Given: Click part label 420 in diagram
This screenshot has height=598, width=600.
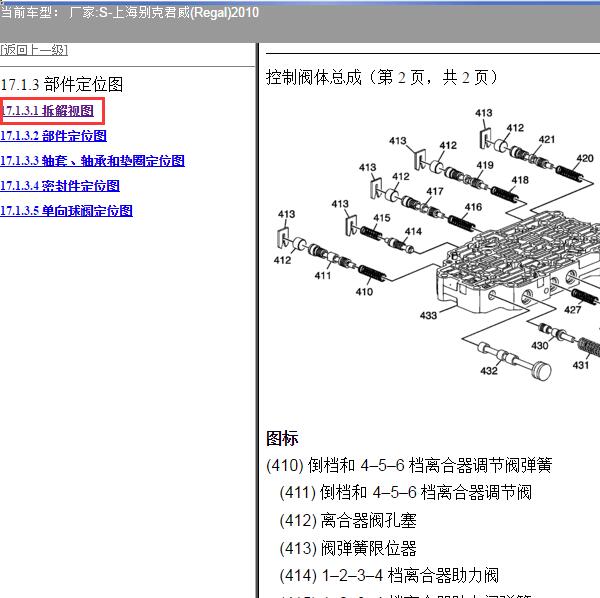Looking at the screenshot, I should [x=585, y=158].
